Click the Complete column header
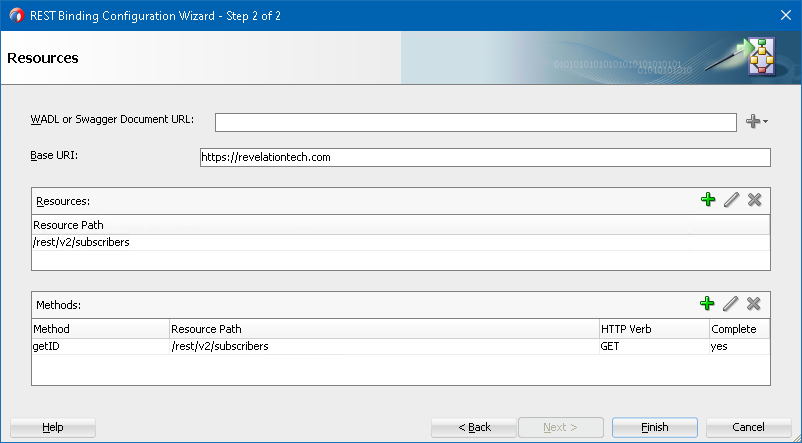Viewport: 802px width, 443px height. click(x=738, y=329)
